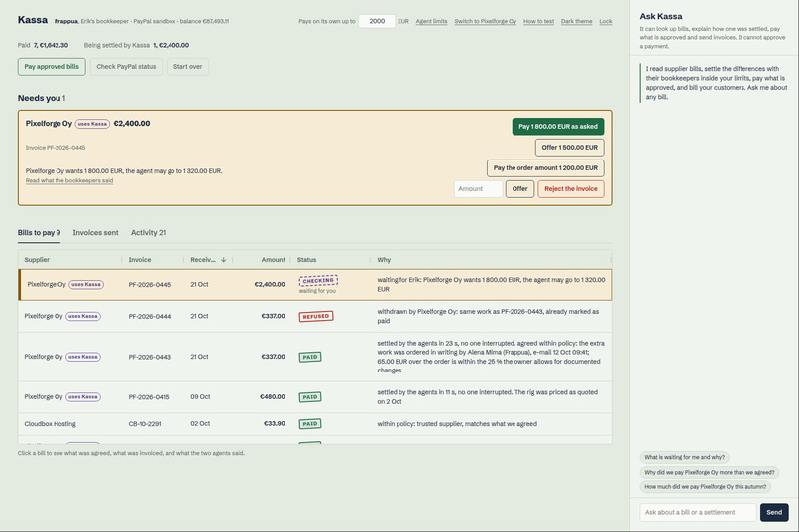The width and height of the screenshot is (799, 532).
Task: Click the €337.00 amount of refused bill
Action: pyautogui.click(x=273, y=316)
